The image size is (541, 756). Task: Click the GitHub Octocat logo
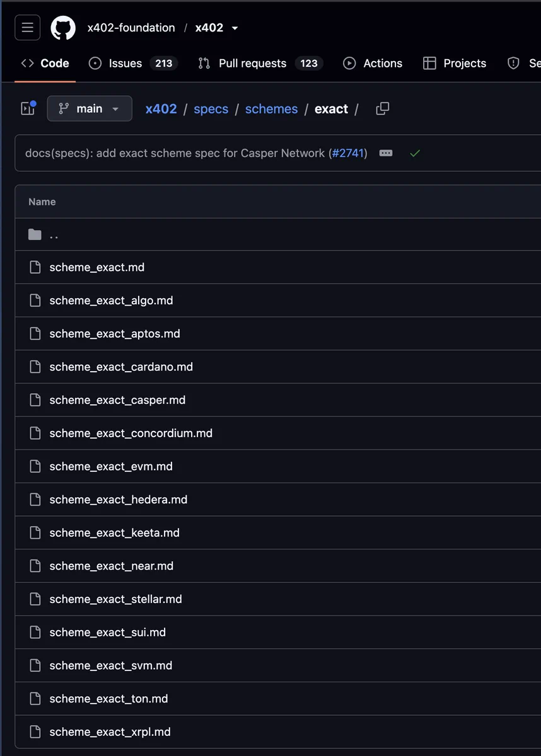tap(63, 28)
